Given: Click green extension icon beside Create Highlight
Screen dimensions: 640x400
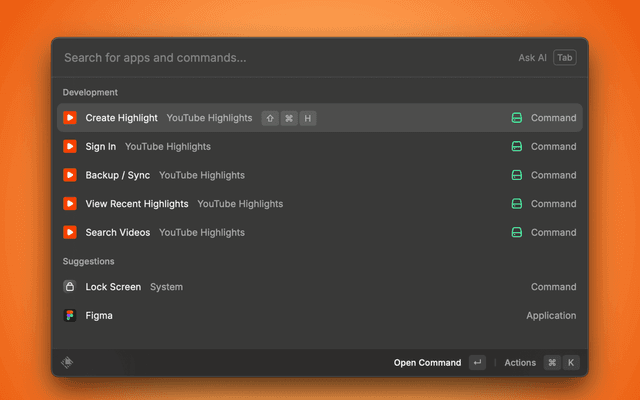Looking at the screenshot, I should 517,118.
